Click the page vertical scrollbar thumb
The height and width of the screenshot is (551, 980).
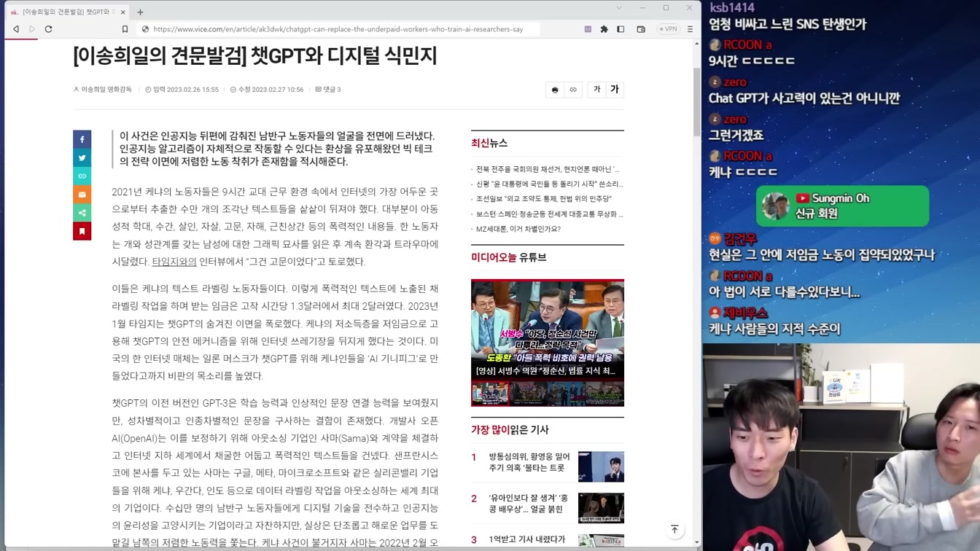(696, 102)
